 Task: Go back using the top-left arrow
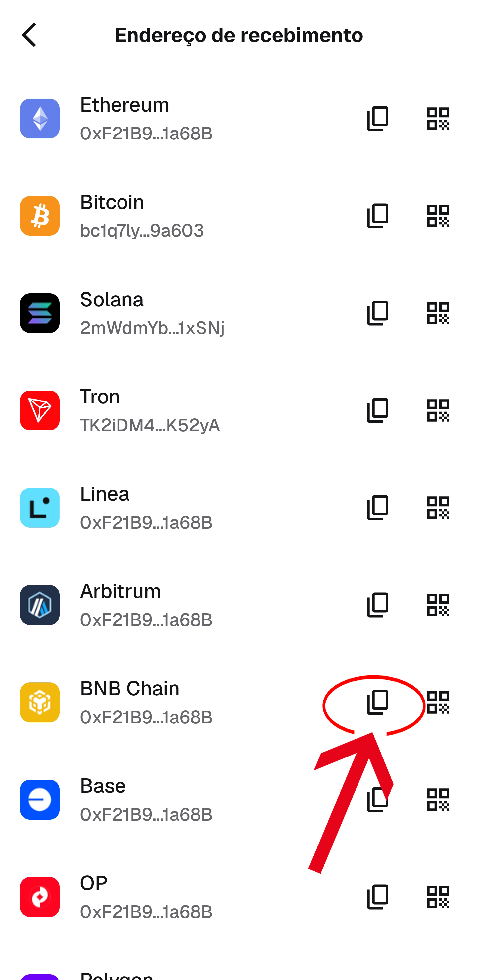tap(29, 35)
